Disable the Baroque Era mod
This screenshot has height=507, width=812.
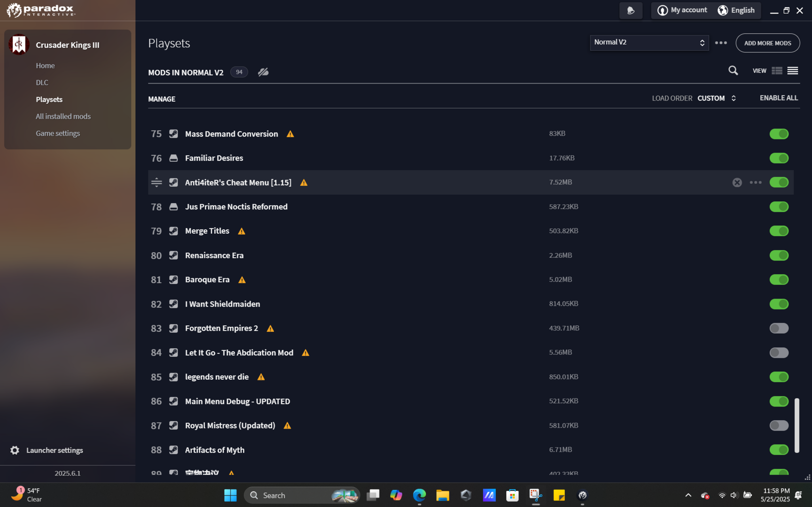pos(779,280)
